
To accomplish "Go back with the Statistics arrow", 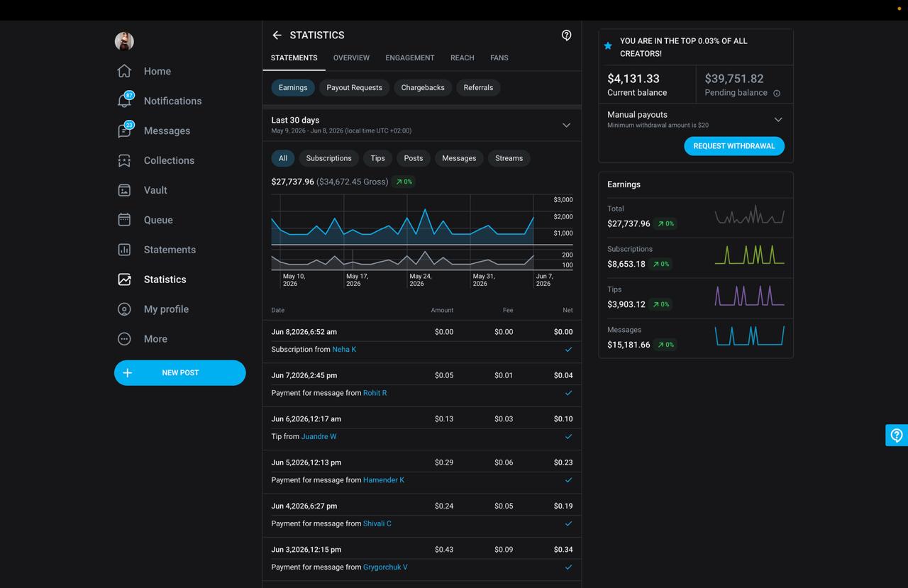I will [277, 35].
